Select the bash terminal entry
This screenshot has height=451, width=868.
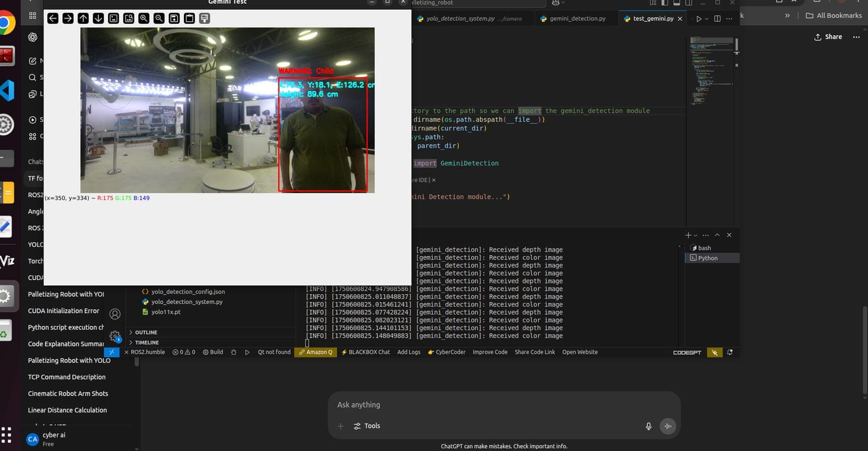tap(712, 248)
